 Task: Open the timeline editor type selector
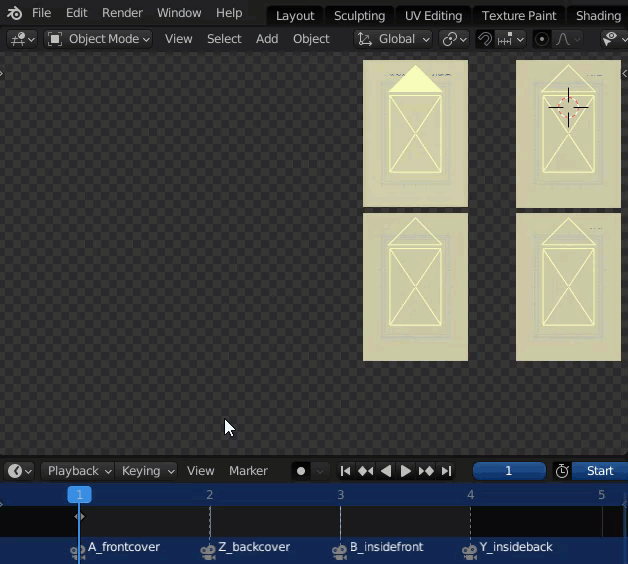click(19, 471)
